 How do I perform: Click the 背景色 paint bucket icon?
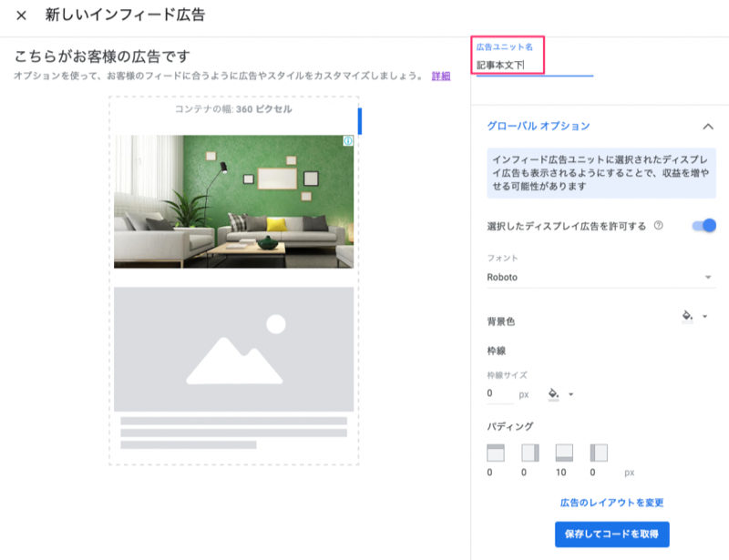687,316
